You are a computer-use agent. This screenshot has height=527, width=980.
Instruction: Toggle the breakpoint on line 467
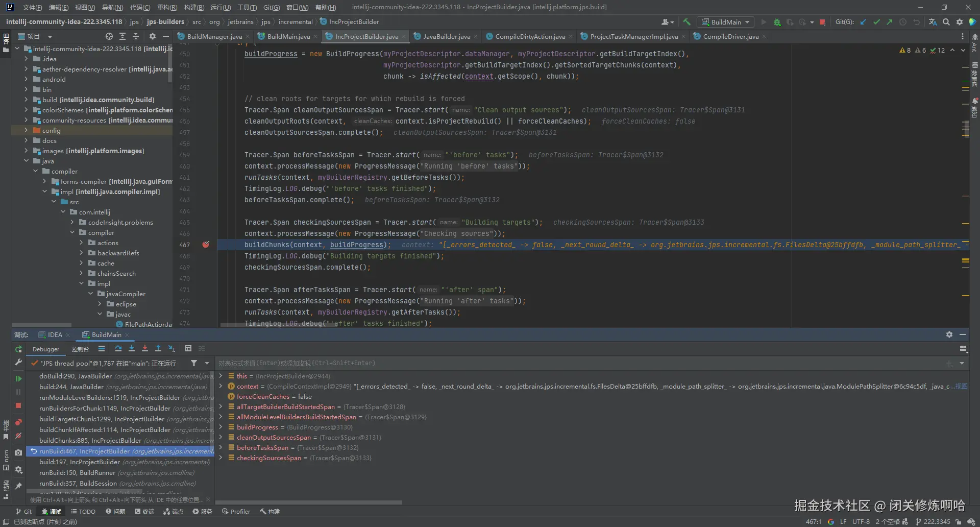206,245
